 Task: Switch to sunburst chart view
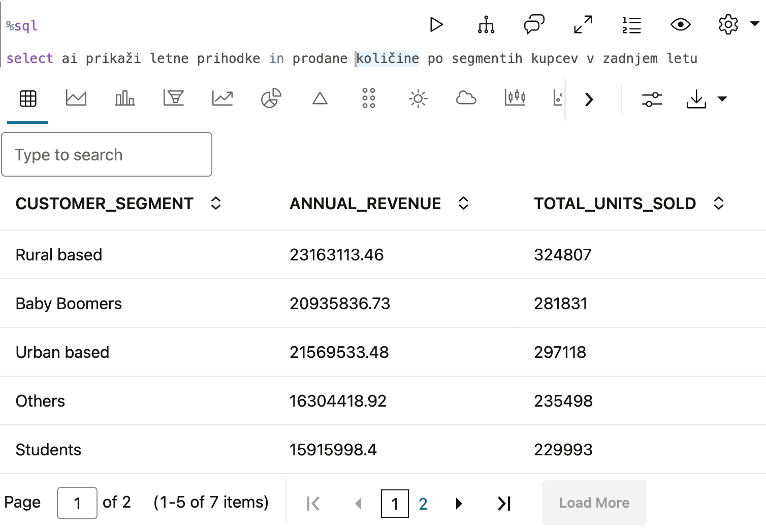(x=418, y=98)
